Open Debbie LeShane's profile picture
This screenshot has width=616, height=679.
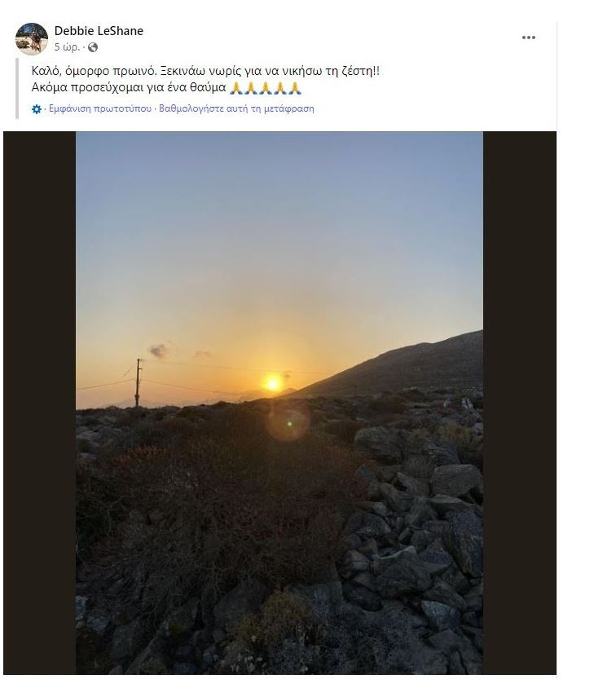32,39
